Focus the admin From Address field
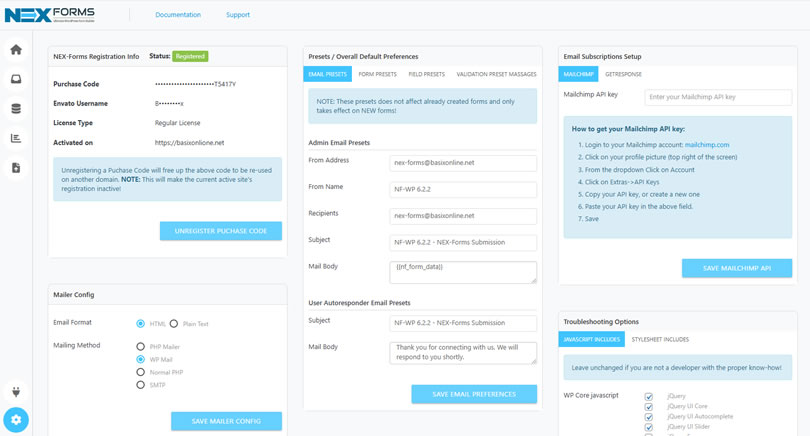This screenshot has width=810, height=436. (463, 163)
